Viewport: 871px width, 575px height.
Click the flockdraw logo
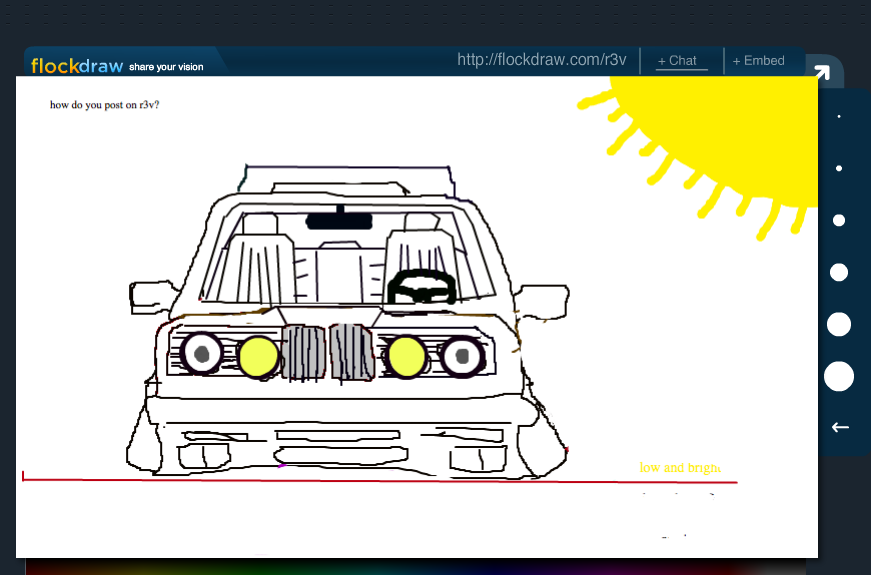click(x=77, y=66)
